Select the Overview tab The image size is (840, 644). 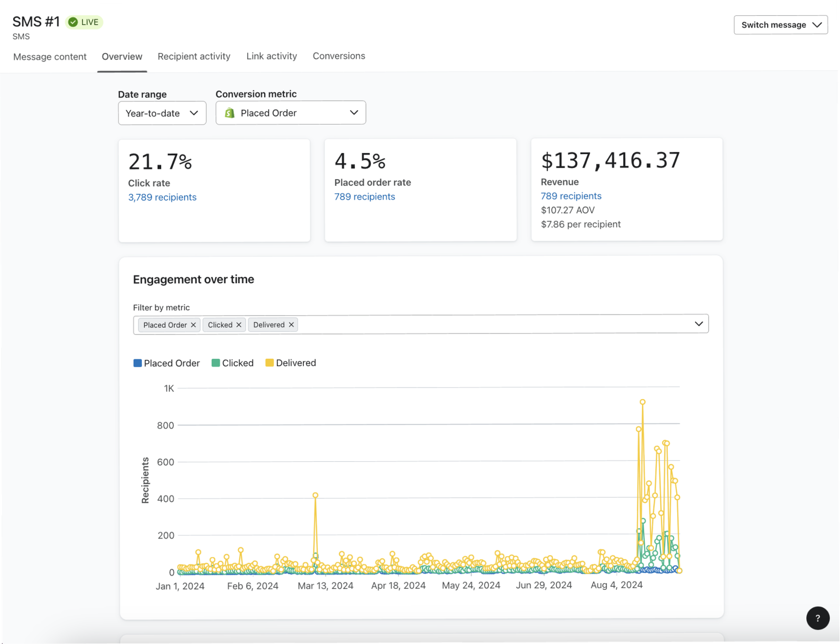click(122, 56)
